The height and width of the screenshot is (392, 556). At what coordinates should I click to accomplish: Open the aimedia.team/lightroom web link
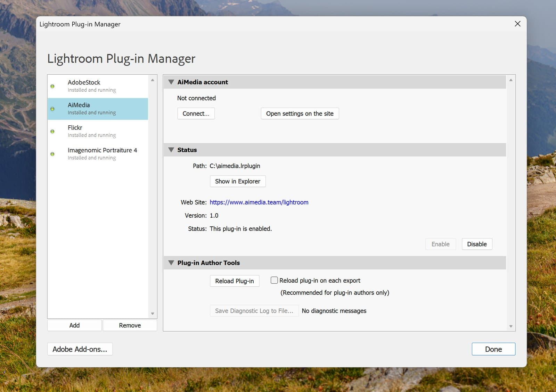pos(259,202)
